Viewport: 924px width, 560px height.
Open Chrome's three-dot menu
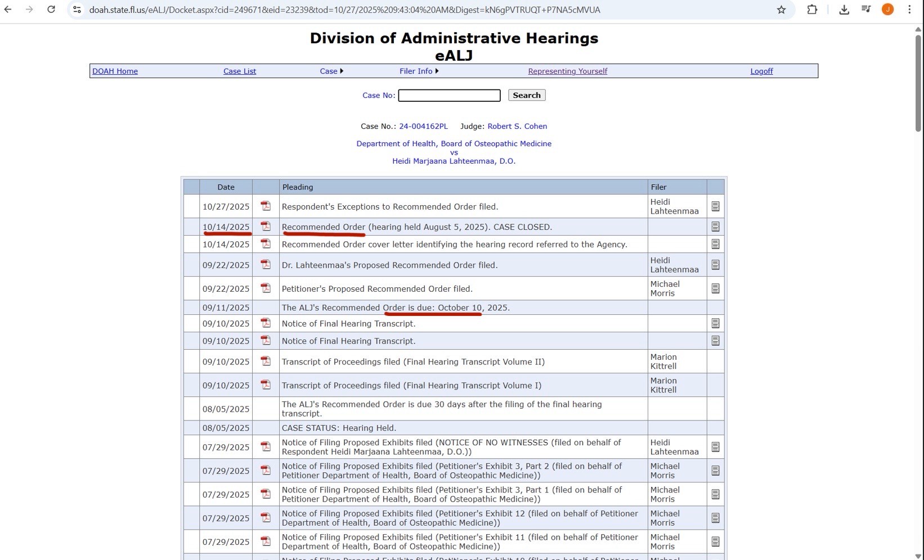click(x=909, y=10)
